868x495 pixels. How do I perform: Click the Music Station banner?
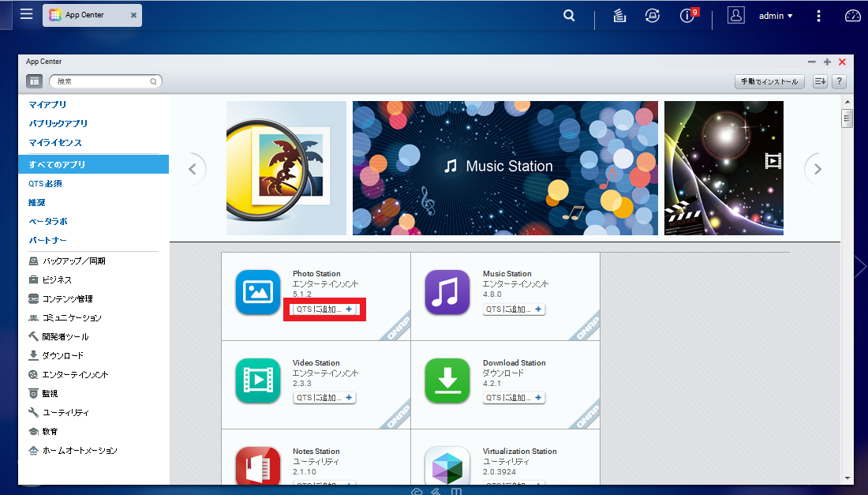click(x=505, y=168)
